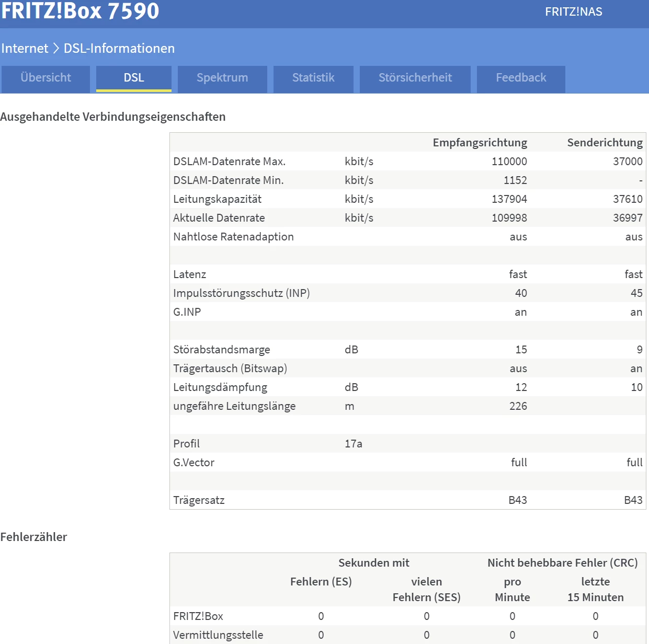649x644 pixels.
Task: Click DSLAM-Datenrate Max. value 110000
Action: tap(509, 162)
